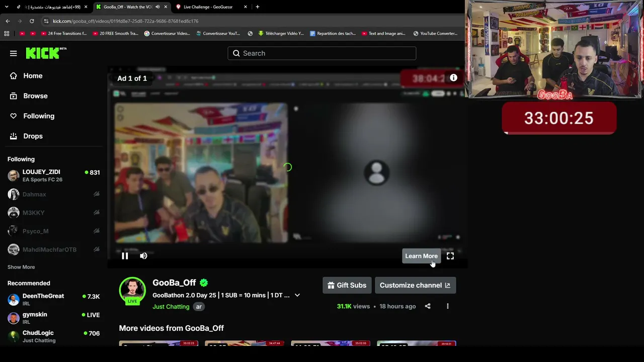Image resolution: width=644 pixels, height=362 pixels.
Task: Open the globe bookmark icon
Action: tap(250, 34)
